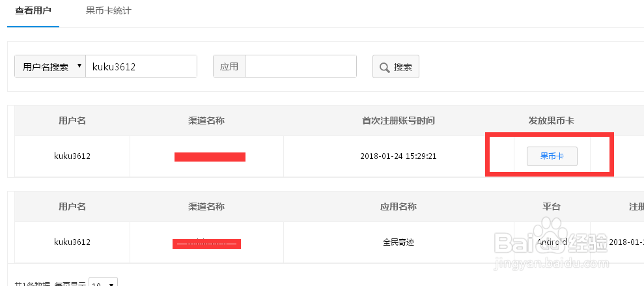
Task: Click the empty 应用 input field
Action: pyautogui.click(x=301, y=66)
